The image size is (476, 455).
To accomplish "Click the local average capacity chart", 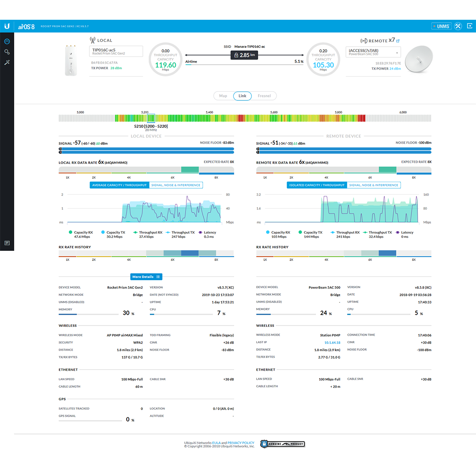I will (x=144, y=208).
